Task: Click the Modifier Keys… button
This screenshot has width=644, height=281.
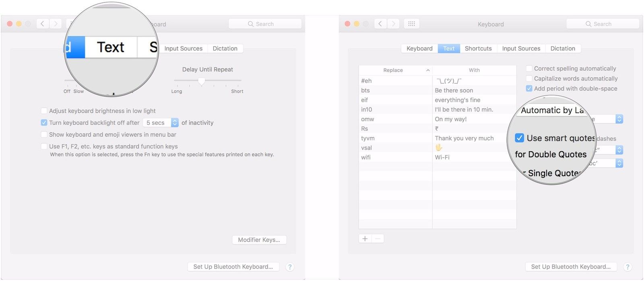Action: 259,240
